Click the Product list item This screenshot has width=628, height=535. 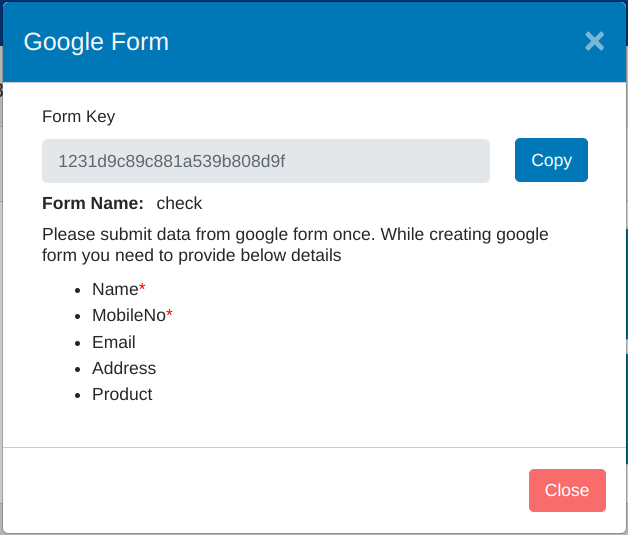(x=122, y=394)
